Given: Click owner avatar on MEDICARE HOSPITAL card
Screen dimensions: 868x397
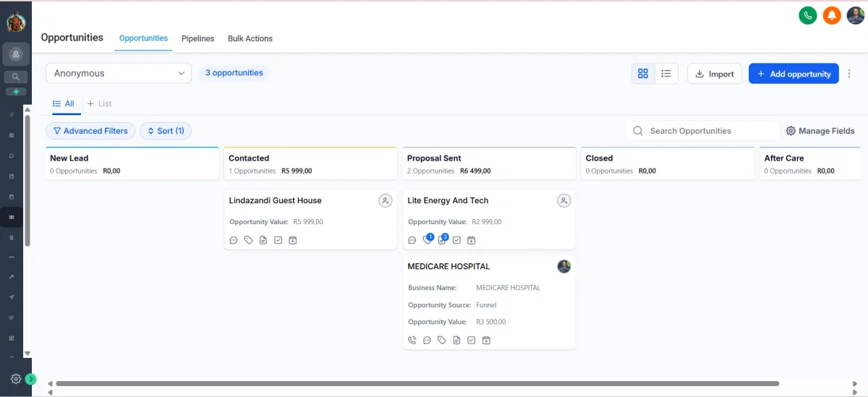Looking at the screenshot, I should (564, 266).
